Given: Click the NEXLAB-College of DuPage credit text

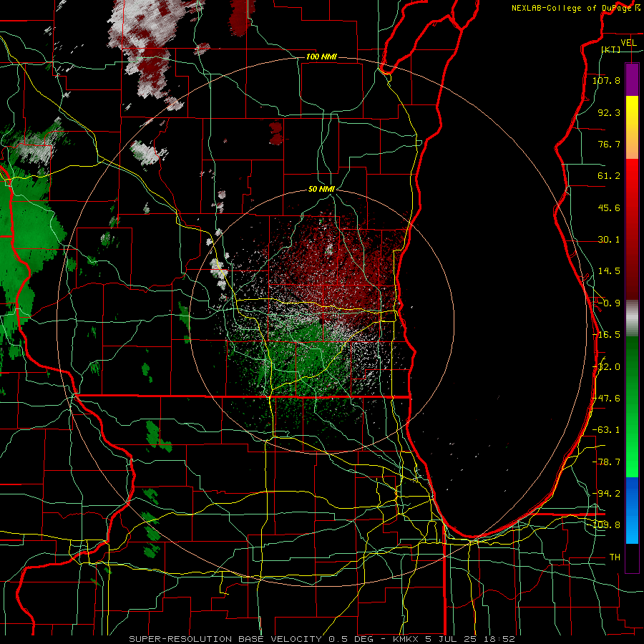Looking at the screenshot, I should click(x=575, y=8).
